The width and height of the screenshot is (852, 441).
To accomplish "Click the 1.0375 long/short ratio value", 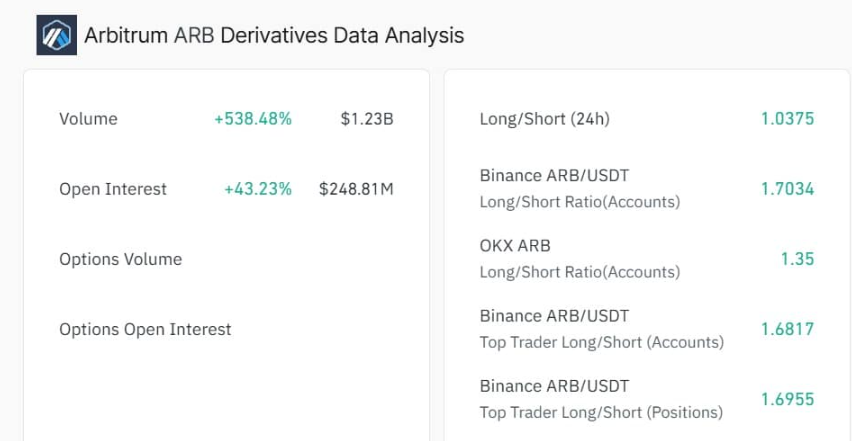I will 787,119.
